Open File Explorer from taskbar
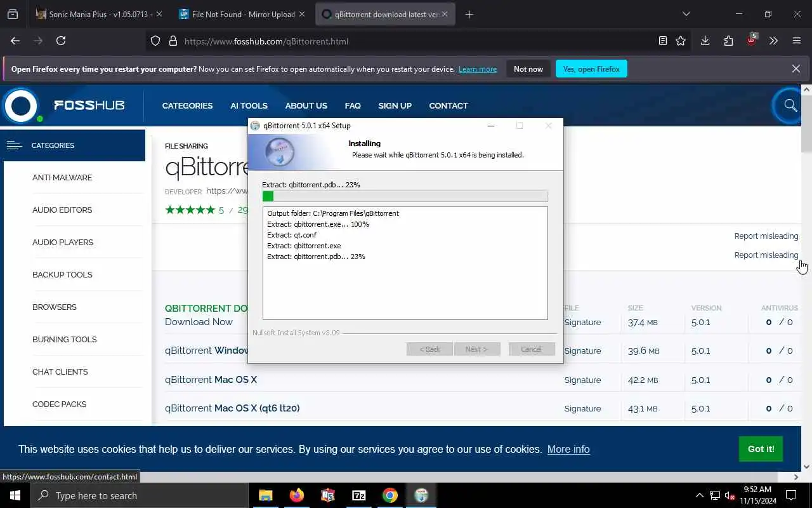Viewport: 812px width, 508px height. click(x=266, y=495)
